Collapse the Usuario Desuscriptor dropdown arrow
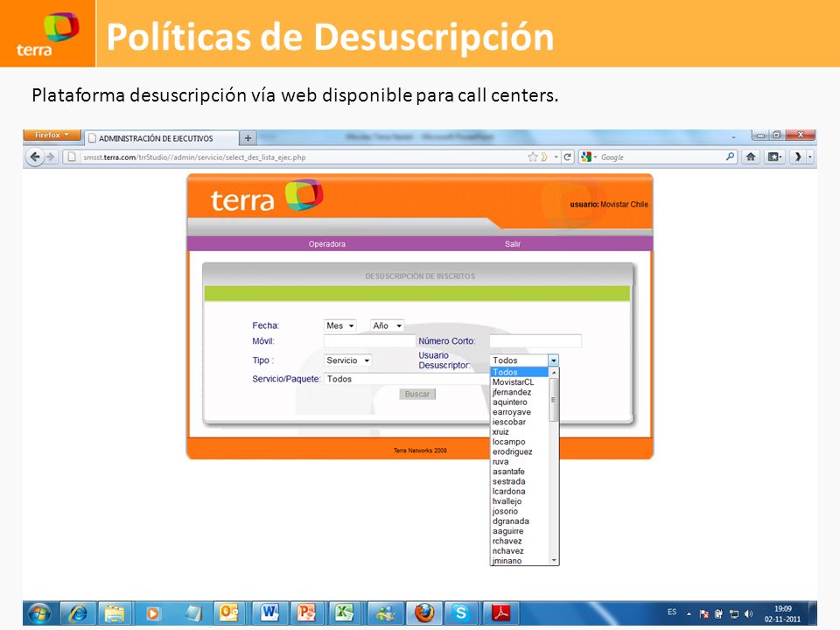This screenshot has width=840, height=630. (553, 360)
